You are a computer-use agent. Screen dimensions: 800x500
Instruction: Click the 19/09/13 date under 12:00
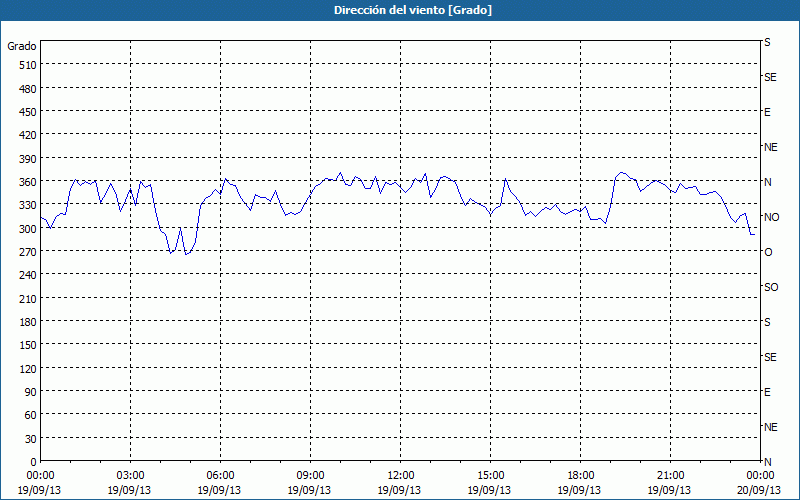399,490
